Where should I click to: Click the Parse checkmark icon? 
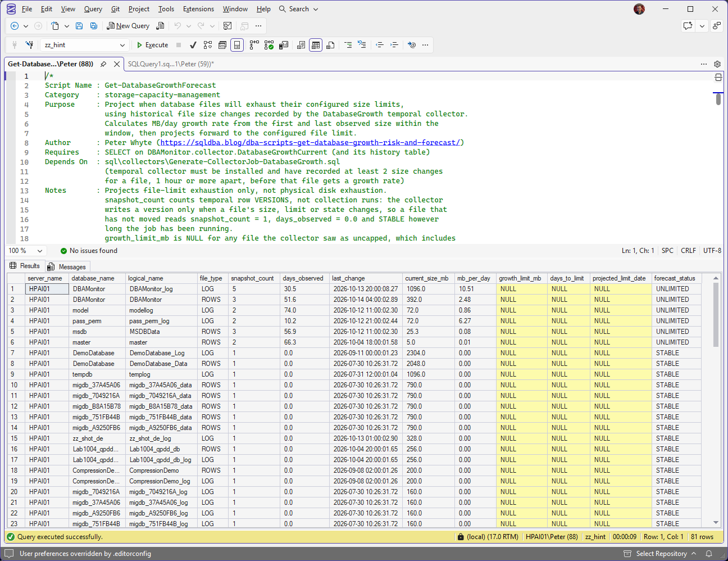pos(193,45)
